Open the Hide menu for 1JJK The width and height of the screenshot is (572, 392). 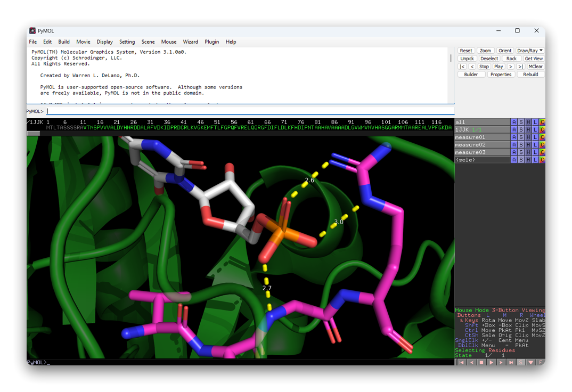pos(528,129)
